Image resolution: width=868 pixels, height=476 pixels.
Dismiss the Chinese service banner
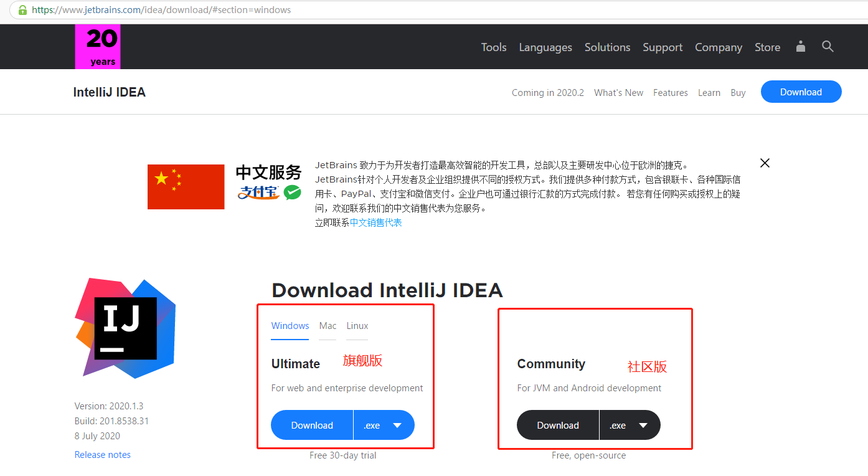pyautogui.click(x=765, y=163)
